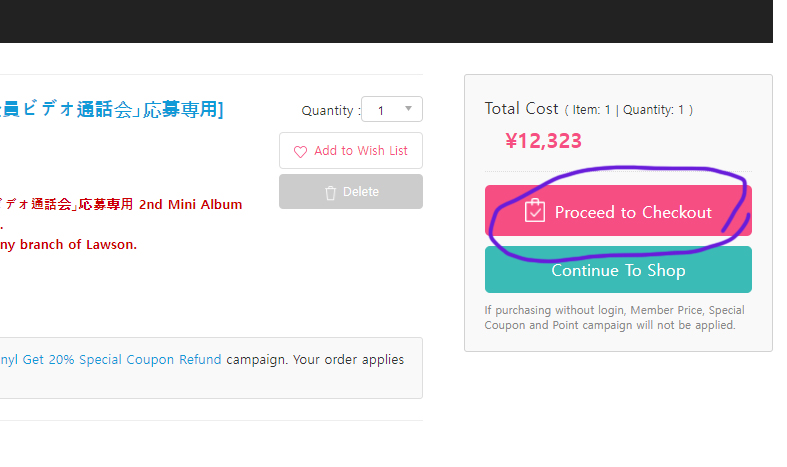Click the purchasing-without-login disclaimer text
The image size is (787, 467).
(614, 317)
